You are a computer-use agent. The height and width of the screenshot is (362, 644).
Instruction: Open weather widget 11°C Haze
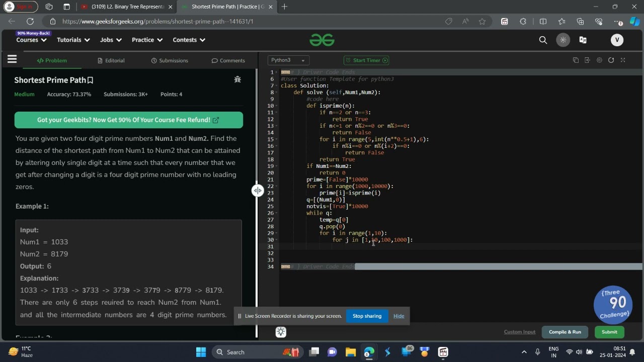[21, 352]
